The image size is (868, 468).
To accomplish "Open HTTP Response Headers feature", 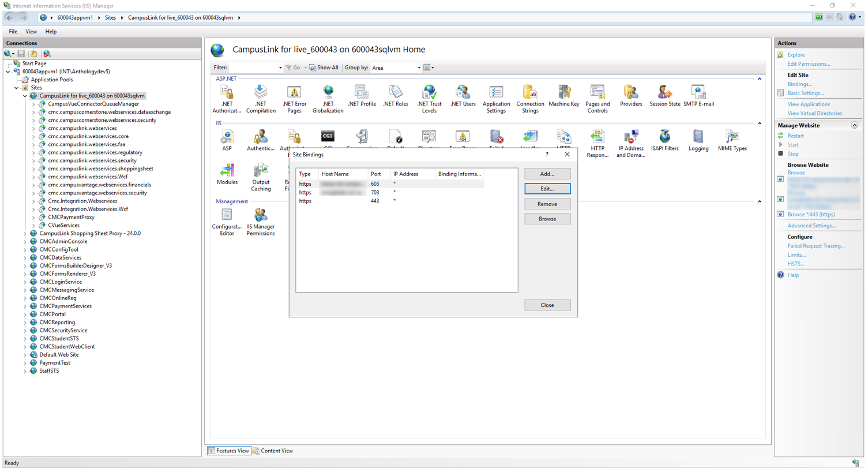I will coord(598,143).
